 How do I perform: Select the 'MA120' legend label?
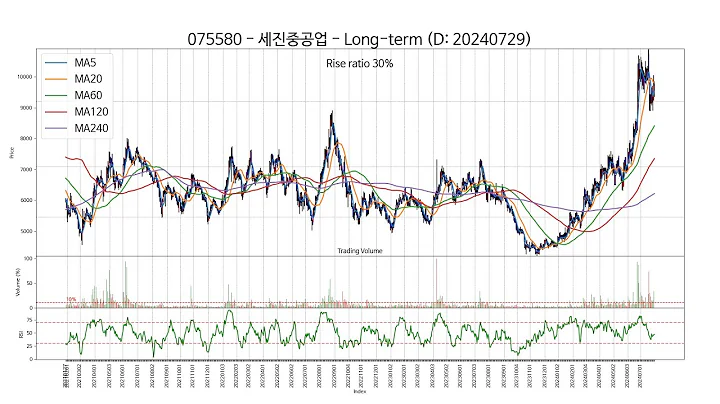point(91,112)
